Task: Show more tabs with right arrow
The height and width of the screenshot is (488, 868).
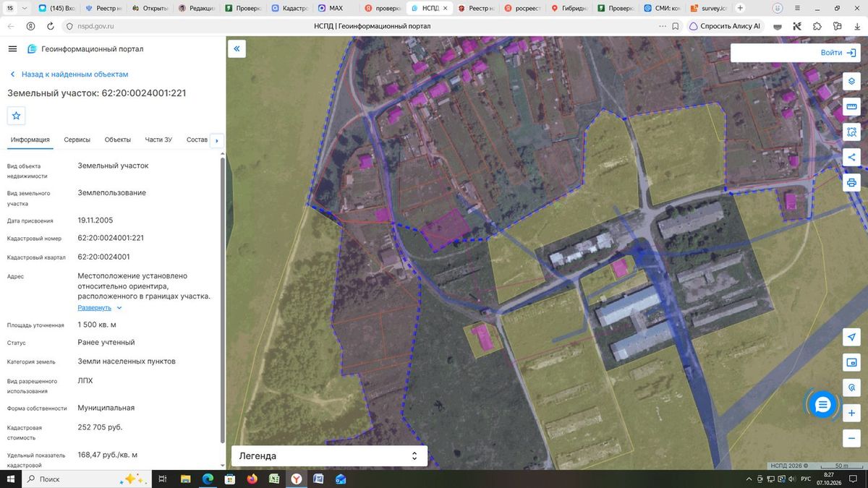Action: click(x=217, y=140)
